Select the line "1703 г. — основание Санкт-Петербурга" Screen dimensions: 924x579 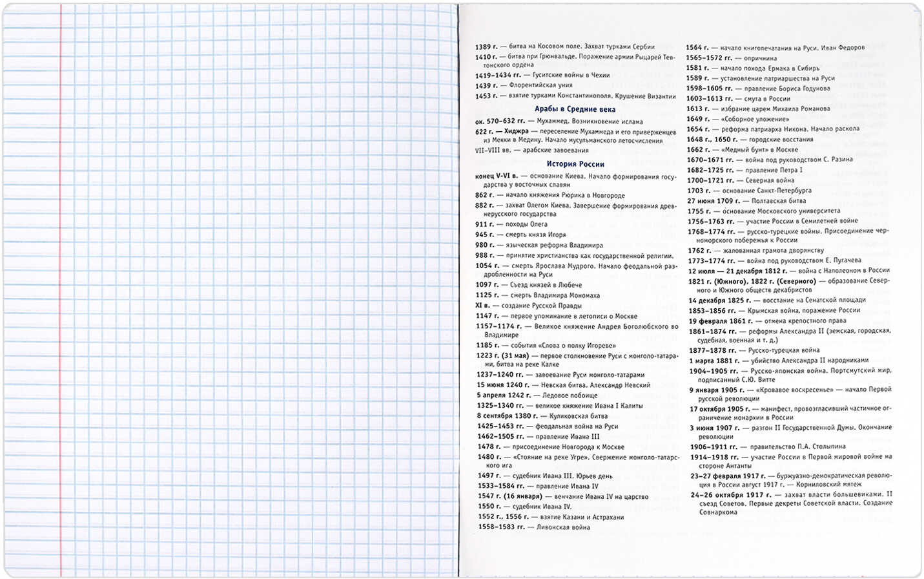(749, 191)
